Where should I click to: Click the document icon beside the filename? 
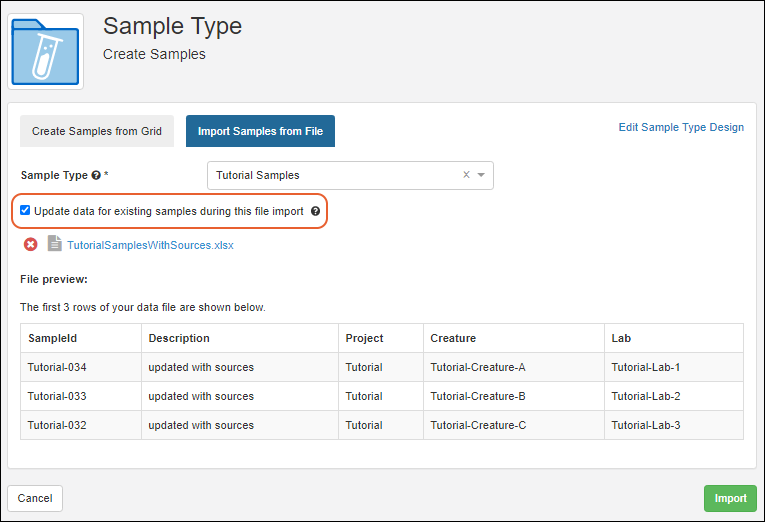click(x=54, y=244)
